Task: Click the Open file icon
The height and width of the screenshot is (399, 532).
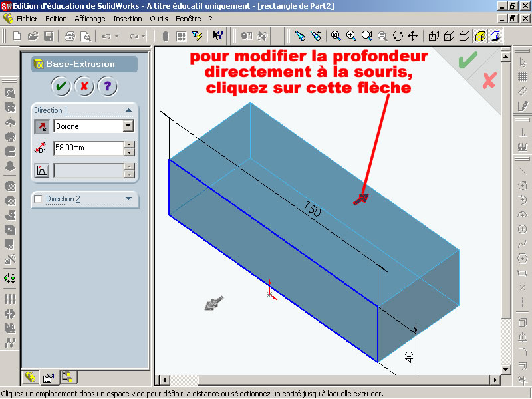Action: [33, 36]
